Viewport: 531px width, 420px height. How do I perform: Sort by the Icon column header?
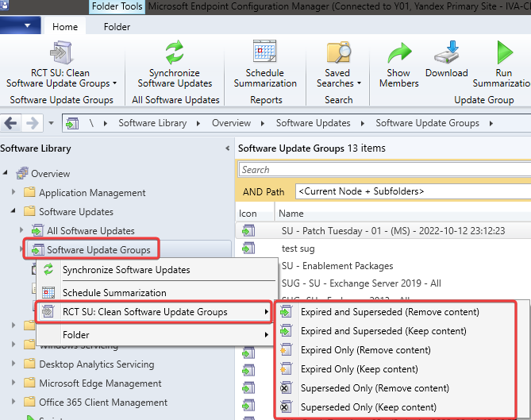(x=255, y=214)
